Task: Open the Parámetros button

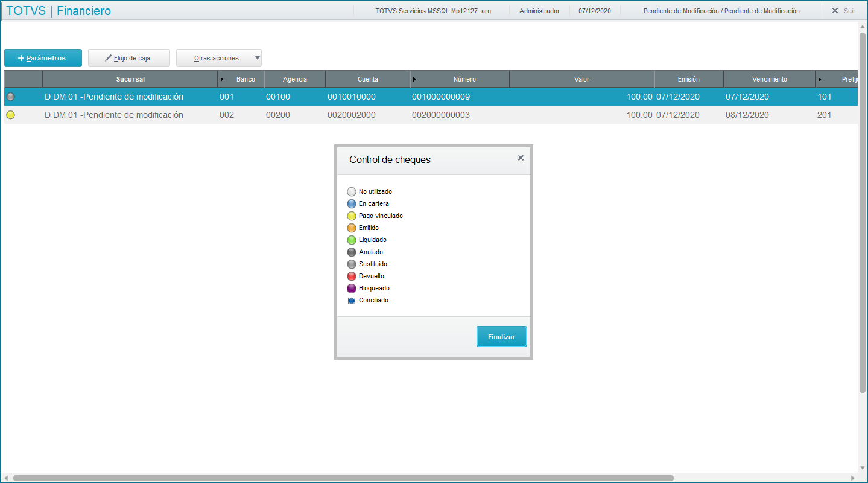Action: (x=43, y=58)
